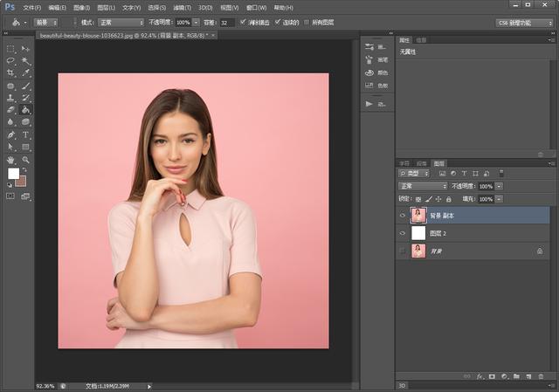Open the layer fill dropdown arrow
The width and height of the screenshot is (559, 392).
coord(499,199)
